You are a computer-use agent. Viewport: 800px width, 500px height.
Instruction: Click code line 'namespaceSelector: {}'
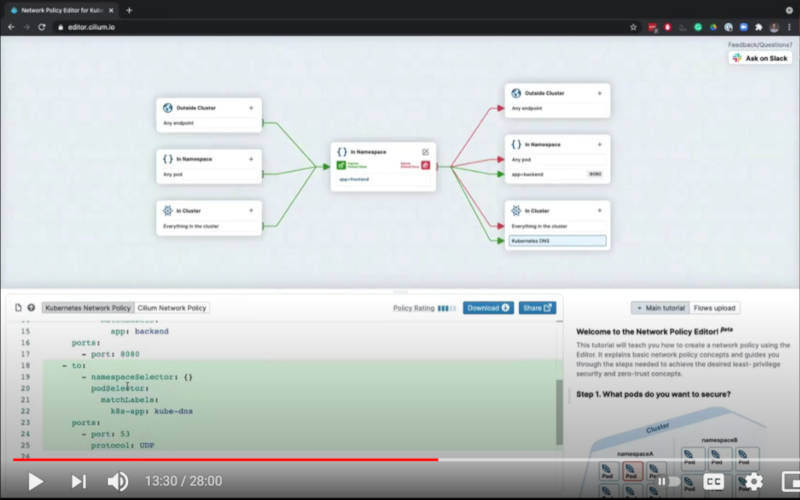(x=142, y=377)
